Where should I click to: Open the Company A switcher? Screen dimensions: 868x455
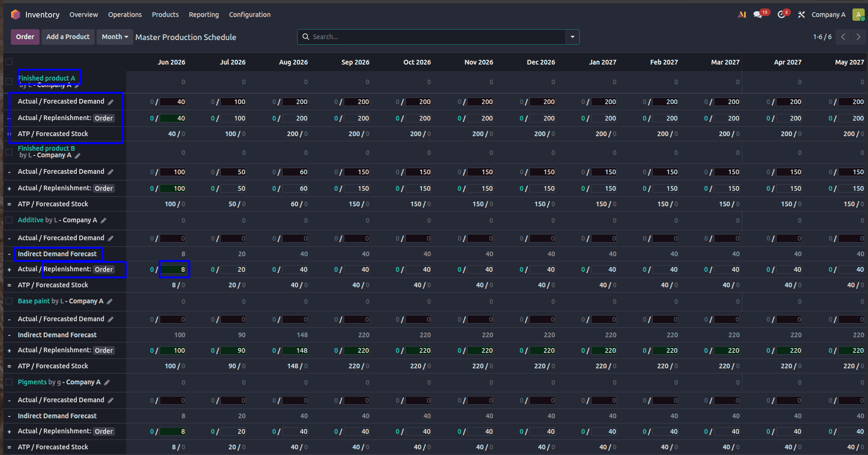(x=828, y=15)
